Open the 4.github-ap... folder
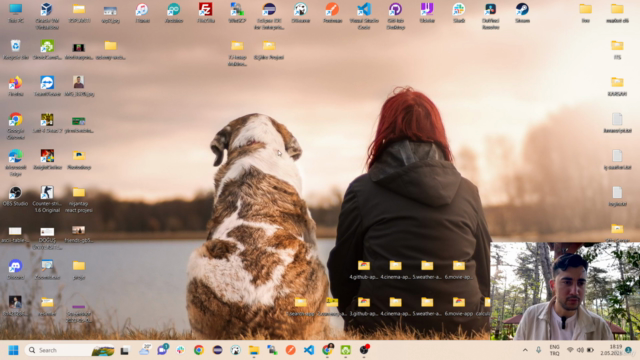This screenshot has width=640, height=360. tap(364, 269)
